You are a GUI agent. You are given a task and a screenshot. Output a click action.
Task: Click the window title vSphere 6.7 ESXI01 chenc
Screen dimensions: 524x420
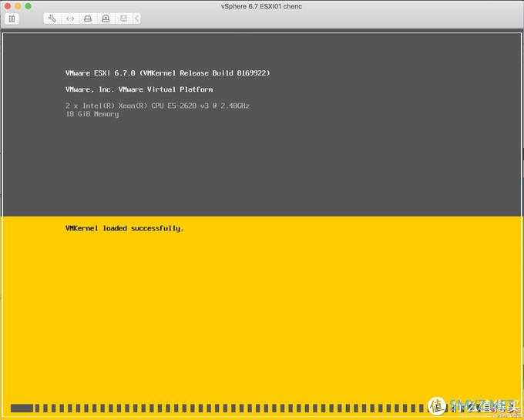(x=261, y=6)
